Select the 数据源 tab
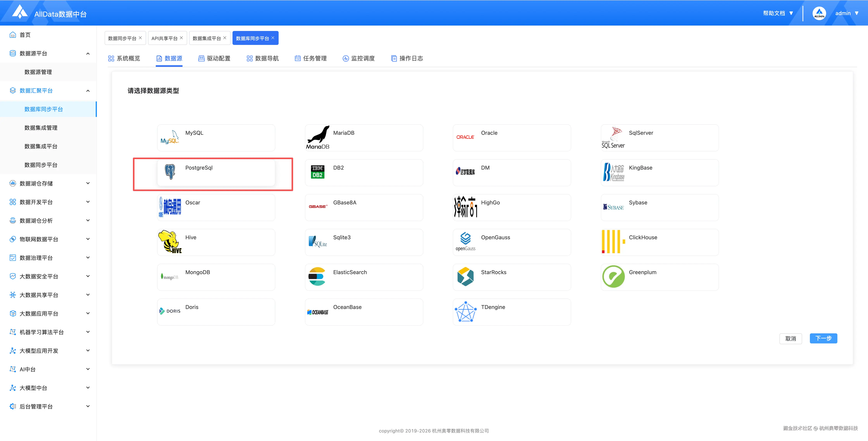Viewport: 868px width, 441px height. [x=169, y=58]
